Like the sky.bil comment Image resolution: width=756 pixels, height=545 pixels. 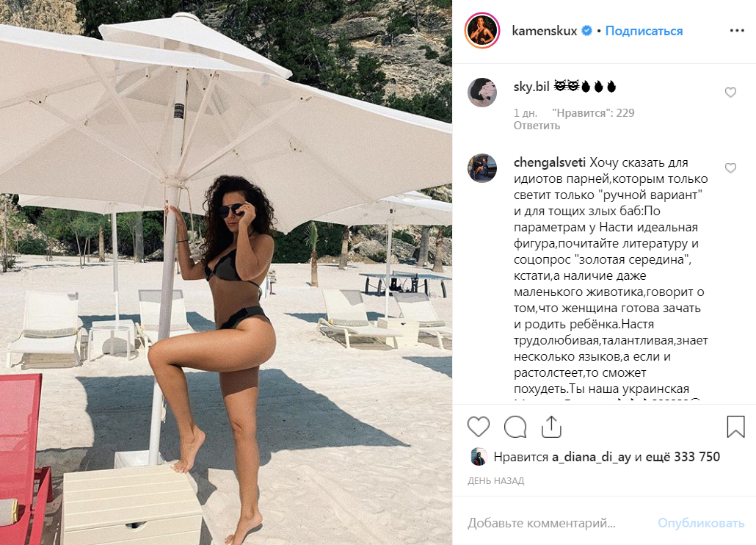tap(730, 92)
